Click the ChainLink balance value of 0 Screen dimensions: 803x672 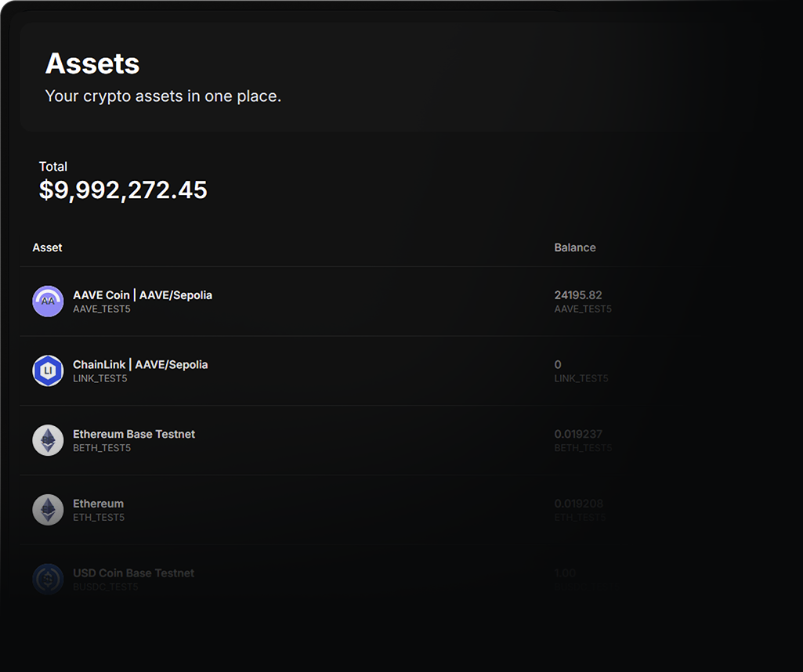tap(558, 364)
